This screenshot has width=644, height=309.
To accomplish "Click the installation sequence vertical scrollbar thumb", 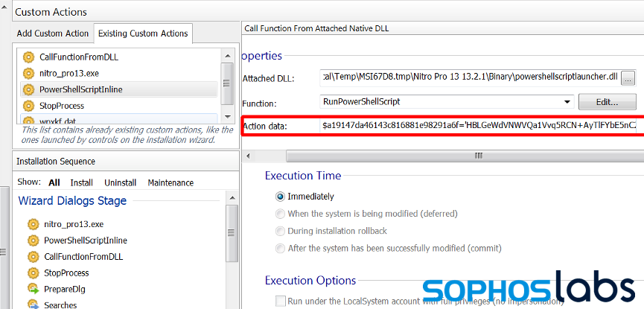I will (x=232, y=233).
